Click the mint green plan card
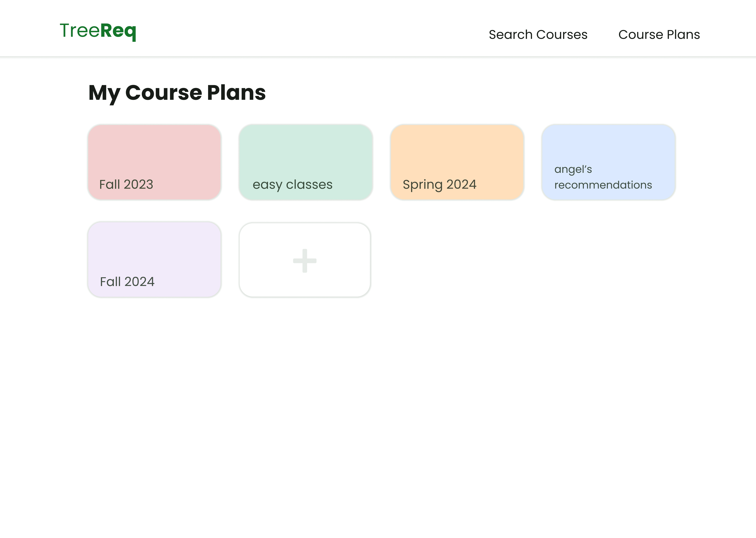Screen dimensions: 756x538 point(306,162)
